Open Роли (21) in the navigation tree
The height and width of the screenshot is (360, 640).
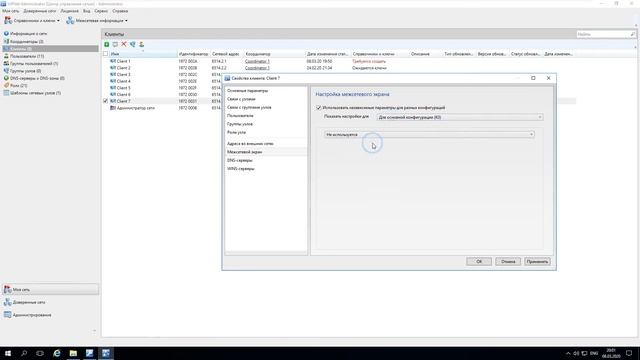18,85
